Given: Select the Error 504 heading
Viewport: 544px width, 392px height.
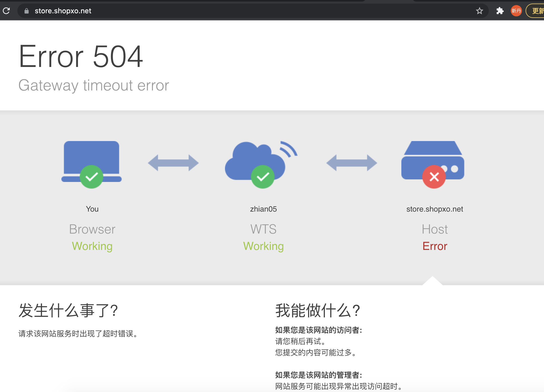Looking at the screenshot, I should [x=81, y=56].
